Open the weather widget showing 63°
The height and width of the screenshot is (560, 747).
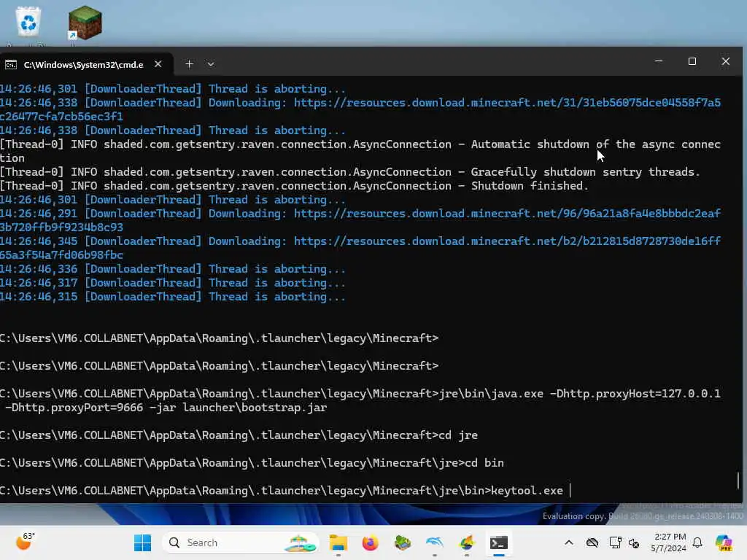point(26,542)
